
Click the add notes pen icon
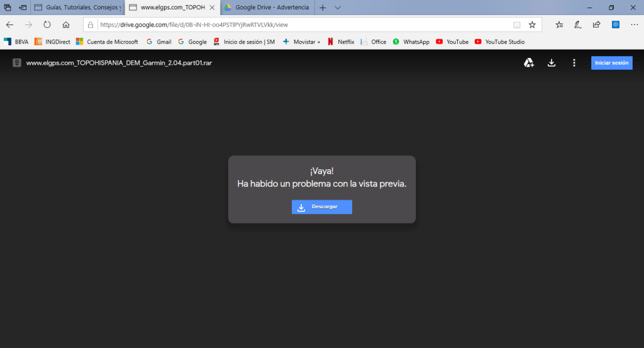(x=577, y=25)
